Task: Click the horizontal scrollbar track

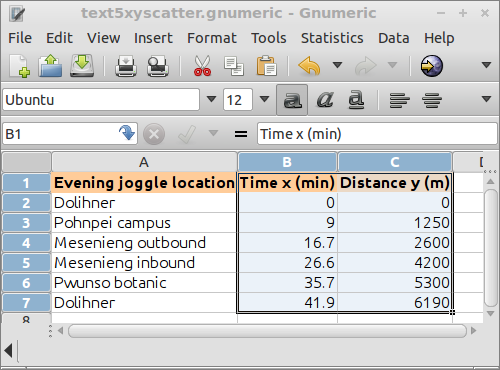Action: tap(267, 331)
